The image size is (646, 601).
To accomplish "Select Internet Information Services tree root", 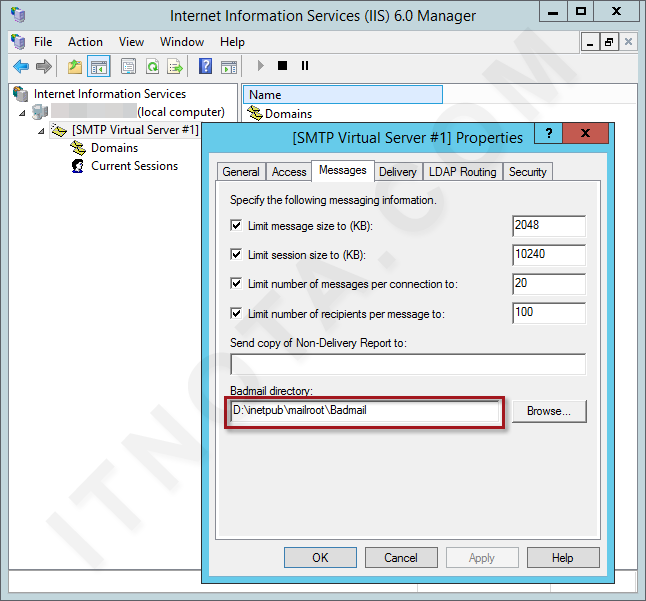I will coord(110,94).
